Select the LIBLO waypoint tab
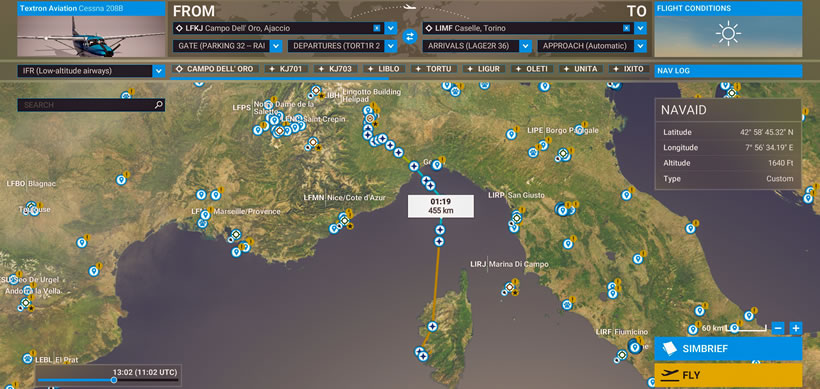 [x=384, y=69]
